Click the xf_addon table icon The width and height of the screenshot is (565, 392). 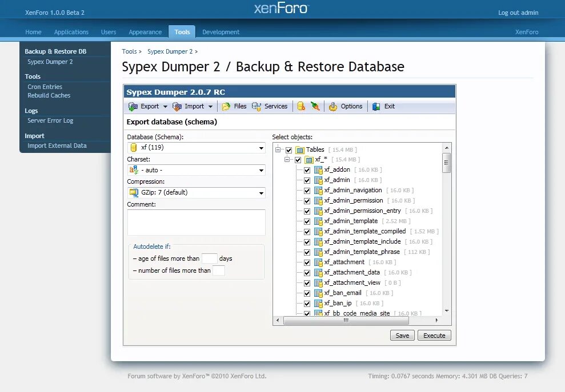318,170
